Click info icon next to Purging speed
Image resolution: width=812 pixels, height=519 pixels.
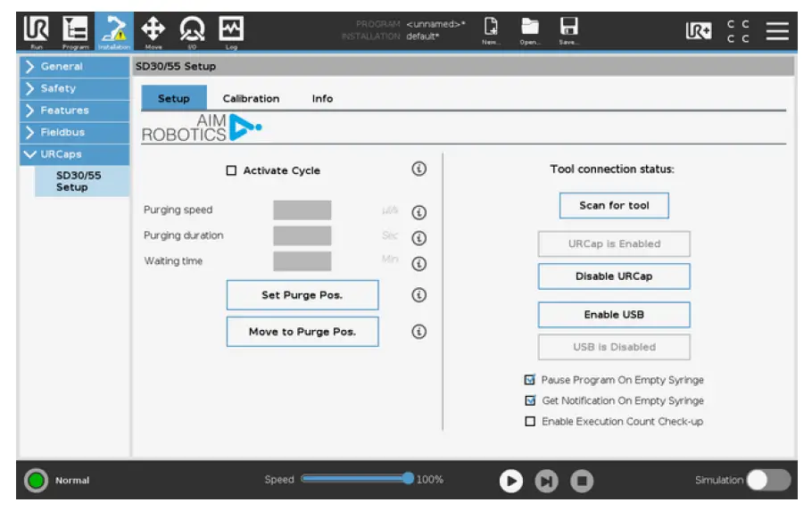pos(418,212)
